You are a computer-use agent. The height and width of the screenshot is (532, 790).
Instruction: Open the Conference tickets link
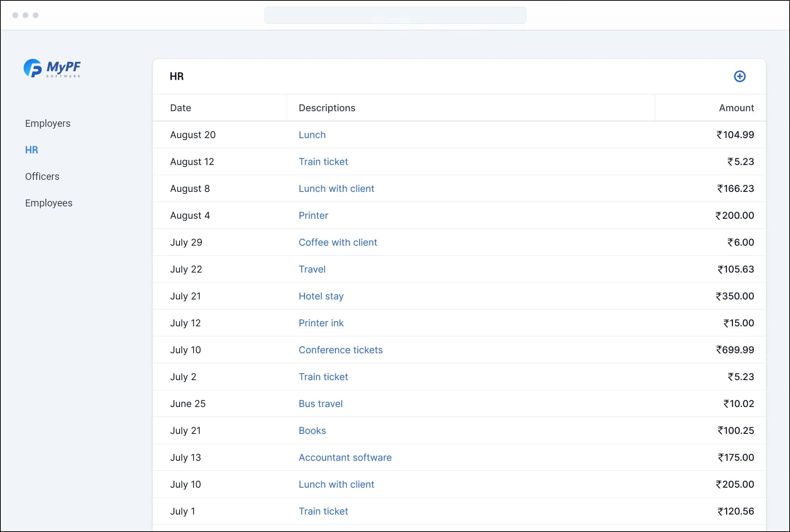pyautogui.click(x=341, y=350)
